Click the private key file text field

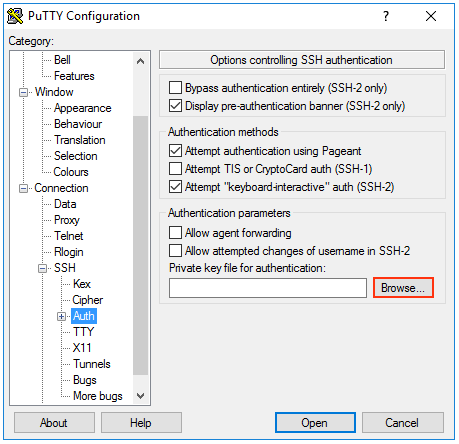268,288
